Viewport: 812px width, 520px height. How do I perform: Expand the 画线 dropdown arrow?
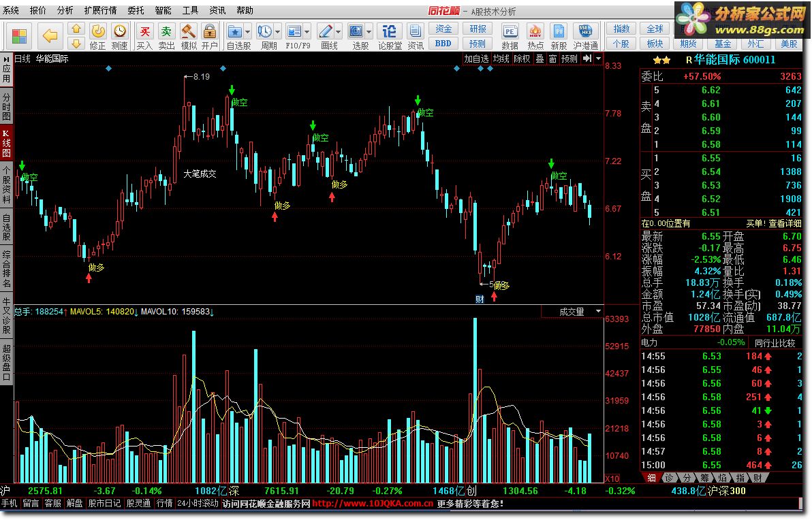338,32
